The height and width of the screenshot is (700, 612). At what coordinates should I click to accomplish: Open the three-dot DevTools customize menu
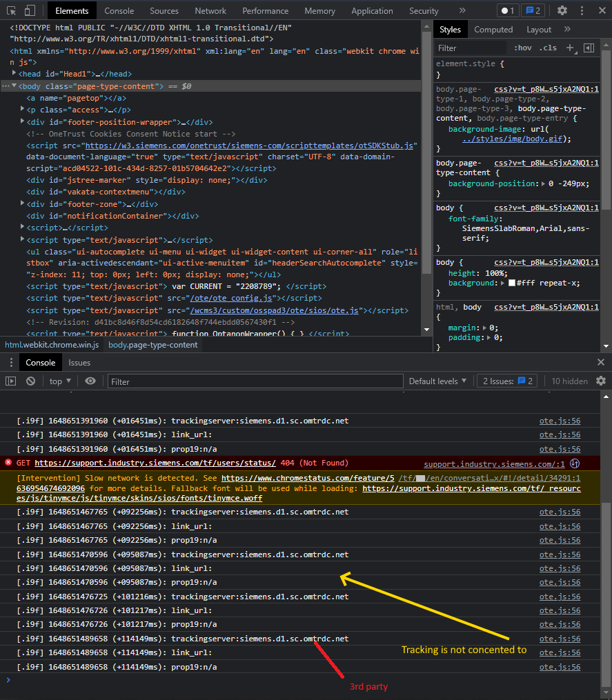[x=581, y=10]
